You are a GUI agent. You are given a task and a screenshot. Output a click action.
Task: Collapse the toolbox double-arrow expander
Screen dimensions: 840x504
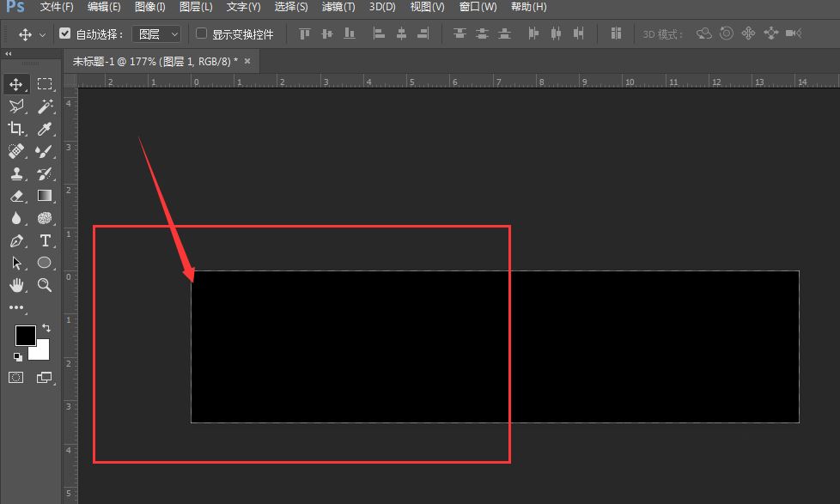coord(8,53)
